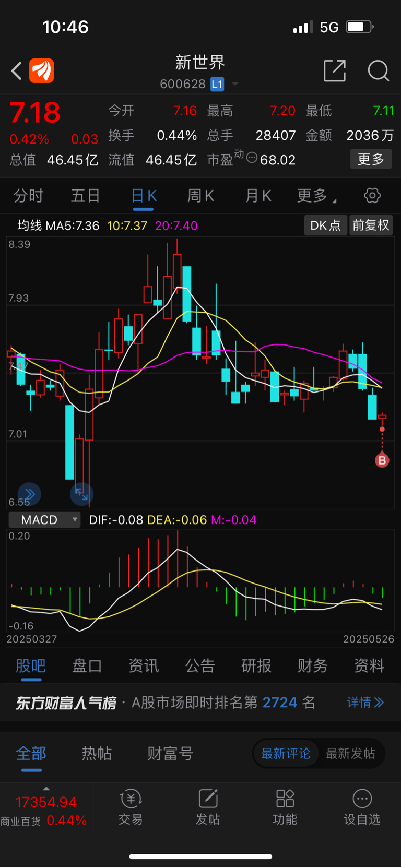Tap the dynamic P/E info ellipsis icon
This screenshot has width=401, height=868.
tap(252, 158)
